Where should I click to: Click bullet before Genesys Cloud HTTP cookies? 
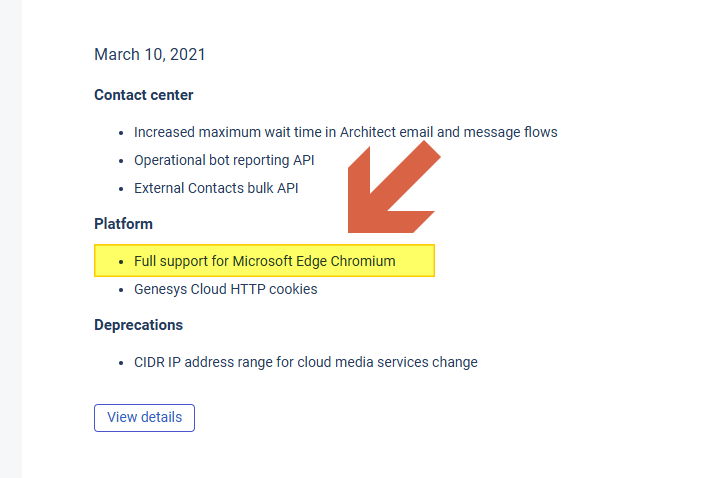click(x=121, y=290)
